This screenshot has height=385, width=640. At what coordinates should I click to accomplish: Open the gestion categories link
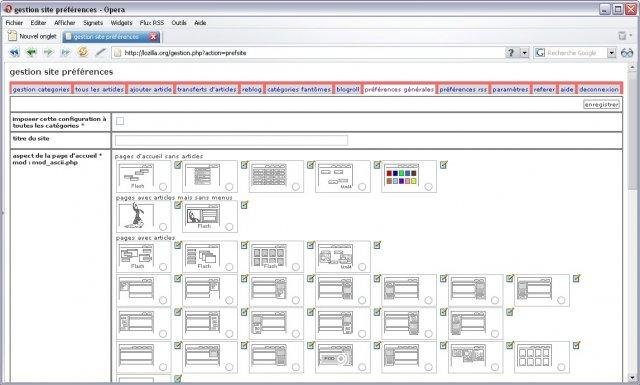pos(41,89)
